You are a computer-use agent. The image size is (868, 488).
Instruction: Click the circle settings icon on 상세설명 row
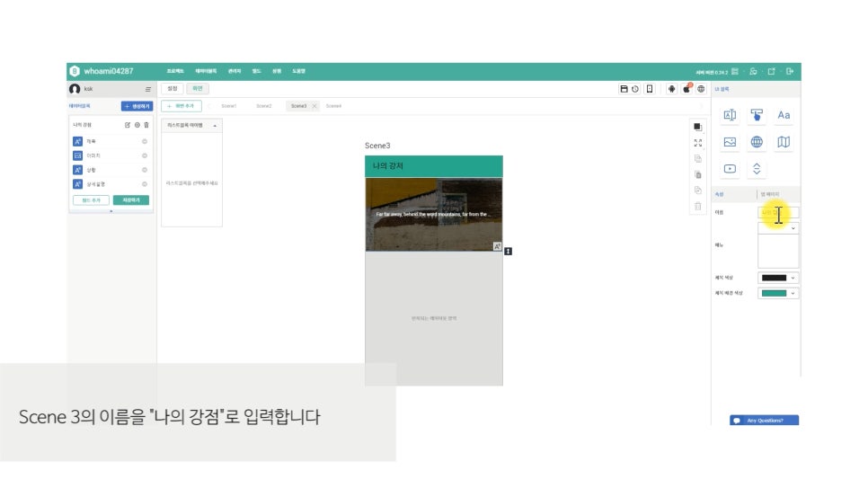[x=145, y=184]
